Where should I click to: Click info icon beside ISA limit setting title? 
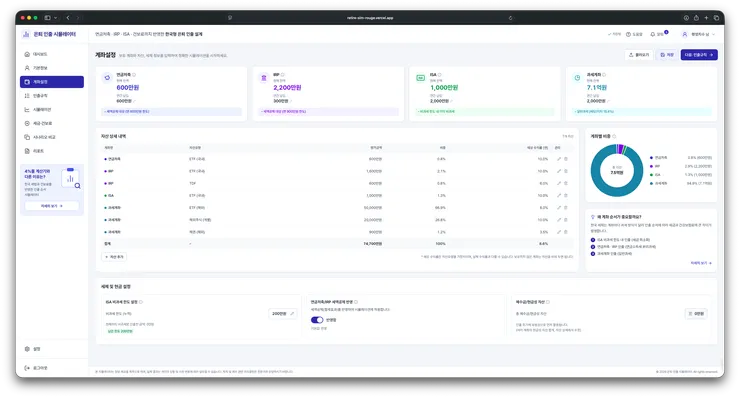pos(141,302)
